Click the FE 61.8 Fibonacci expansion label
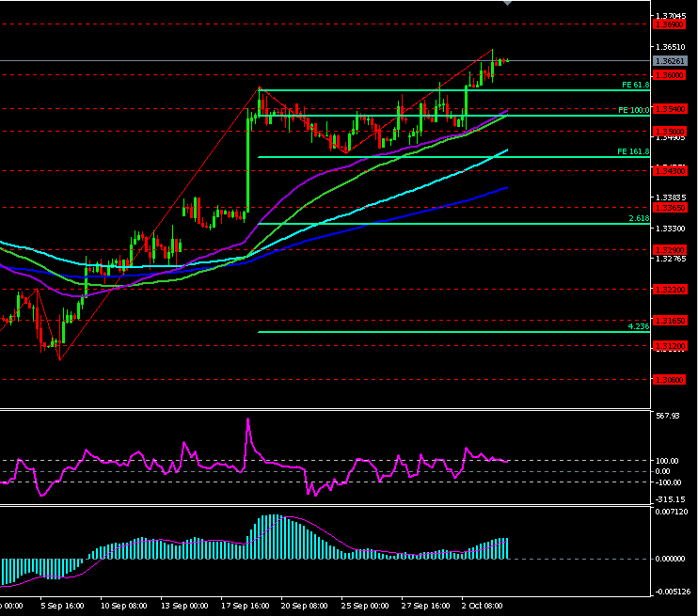698x616 pixels. coord(635,85)
